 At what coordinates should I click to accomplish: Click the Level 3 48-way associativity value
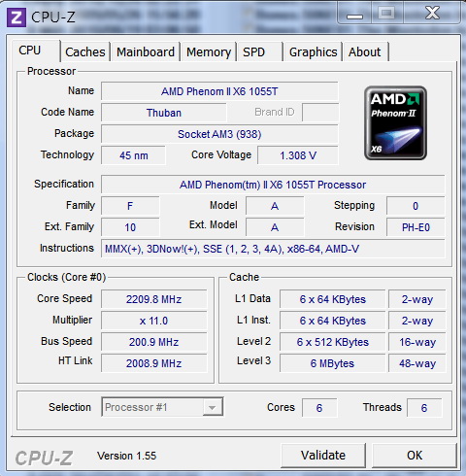click(417, 363)
